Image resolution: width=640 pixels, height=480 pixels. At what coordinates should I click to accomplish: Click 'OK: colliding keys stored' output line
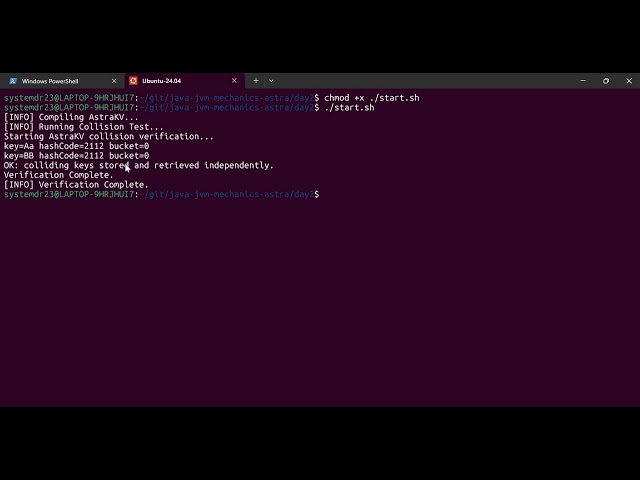pos(138,165)
